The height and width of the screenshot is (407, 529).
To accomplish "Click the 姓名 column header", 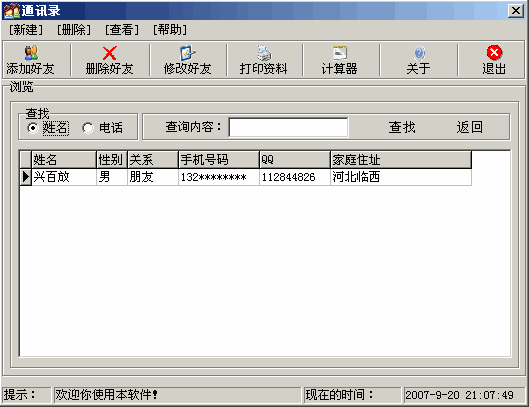I will (64, 159).
